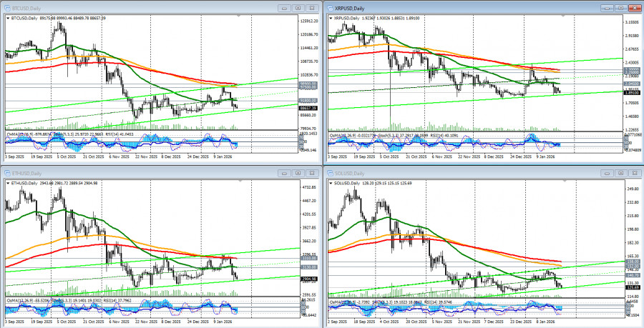Click the '9 Jan 2026' date on XRPUSD timeline
The height and width of the screenshot is (328, 644).
[x=547, y=156]
